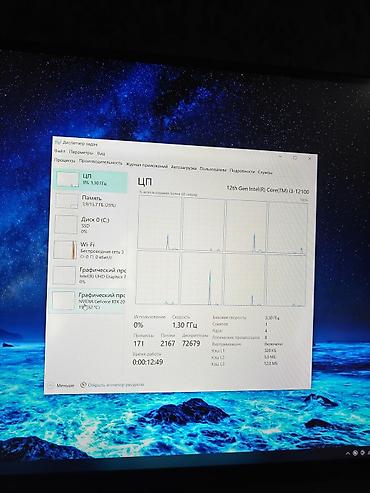Click the base speed value '3,30 ГГц'
The image size is (370, 493).
pos(272,318)
